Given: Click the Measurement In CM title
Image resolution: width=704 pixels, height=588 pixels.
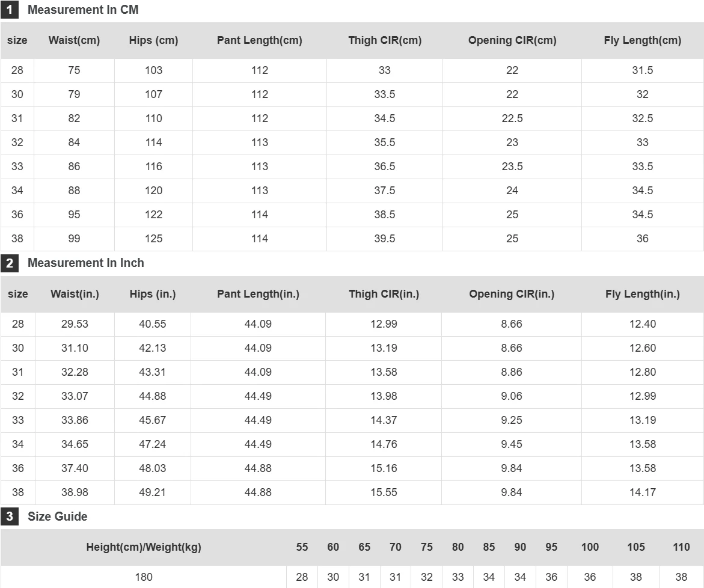Looking at the screenshot, I should click(x=83, y=10).
